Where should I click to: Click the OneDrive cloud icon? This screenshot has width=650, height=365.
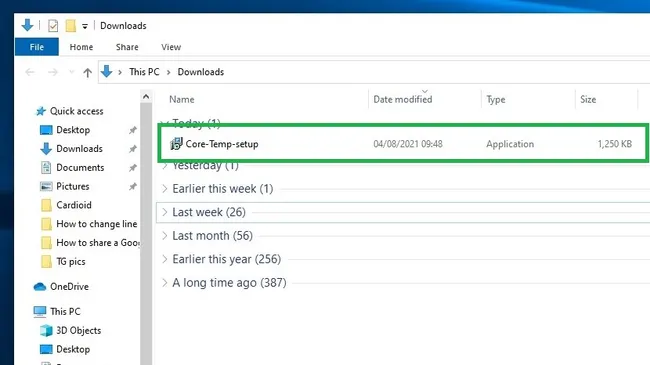[x=40, y=287]
